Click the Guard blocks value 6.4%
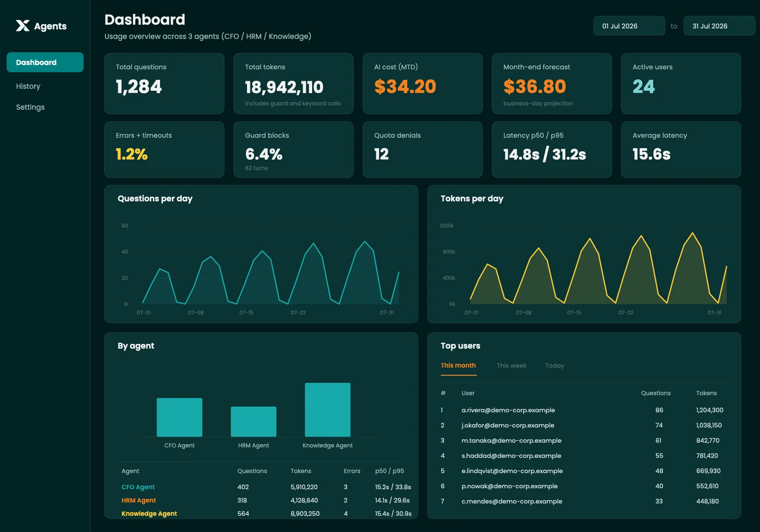 [x=264, y=154]
